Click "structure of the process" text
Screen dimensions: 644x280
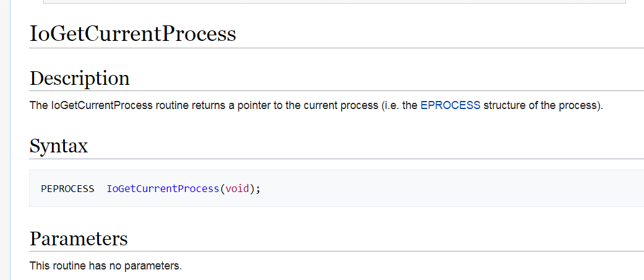541,105
